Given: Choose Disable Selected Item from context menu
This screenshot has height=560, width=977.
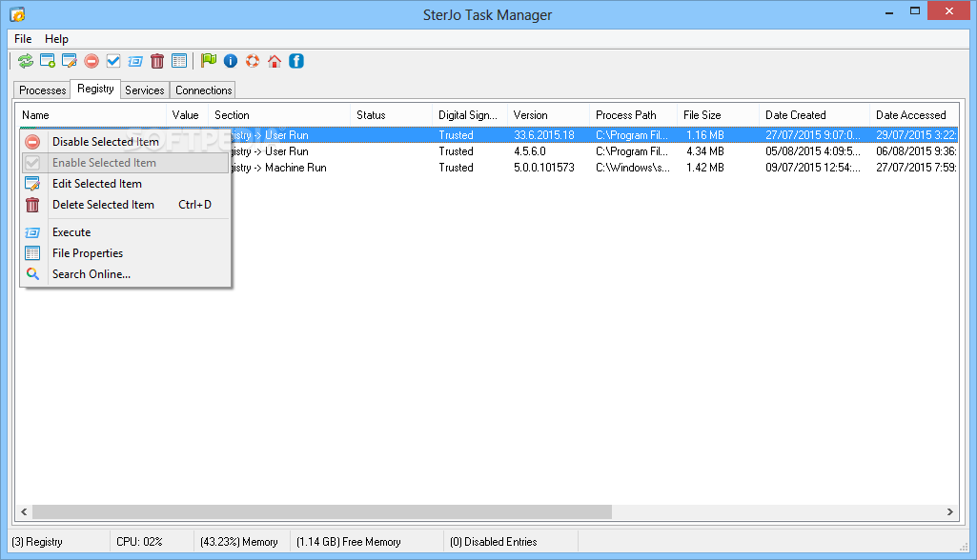Looking at the screenshot, I should coord(125,141).
